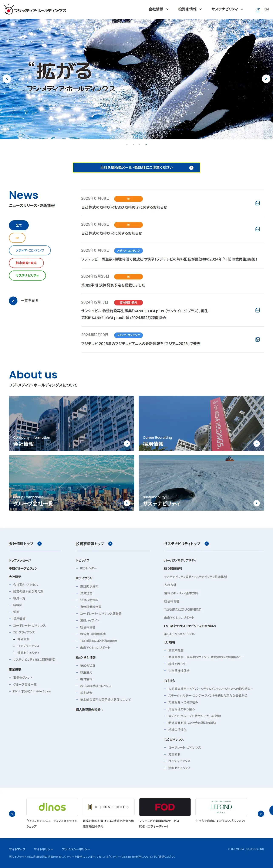This screenshot has height=868, width=273.
Task: Click arrow icon beside 会社情報トップ
Action: pos(39,543)
